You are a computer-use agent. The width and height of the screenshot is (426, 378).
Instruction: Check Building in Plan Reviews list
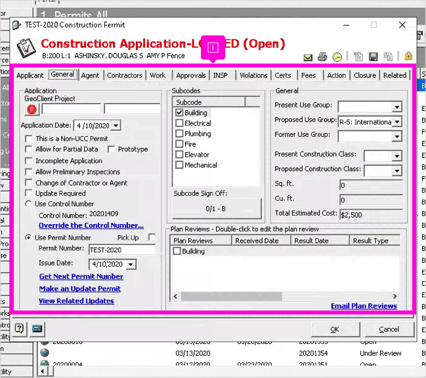(177, 251)
